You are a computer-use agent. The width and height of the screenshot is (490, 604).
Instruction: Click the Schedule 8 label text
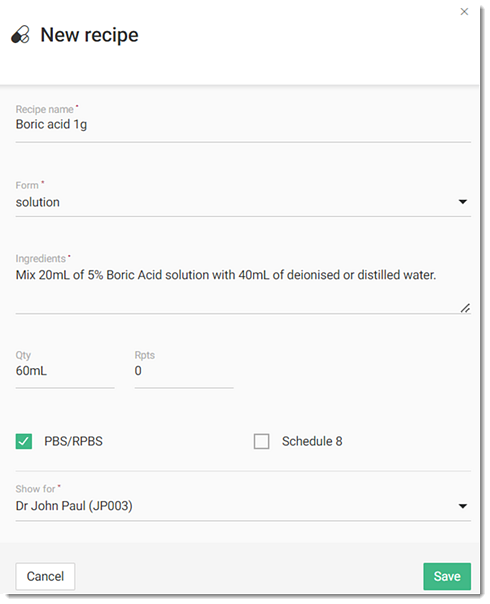coord(312,441)
